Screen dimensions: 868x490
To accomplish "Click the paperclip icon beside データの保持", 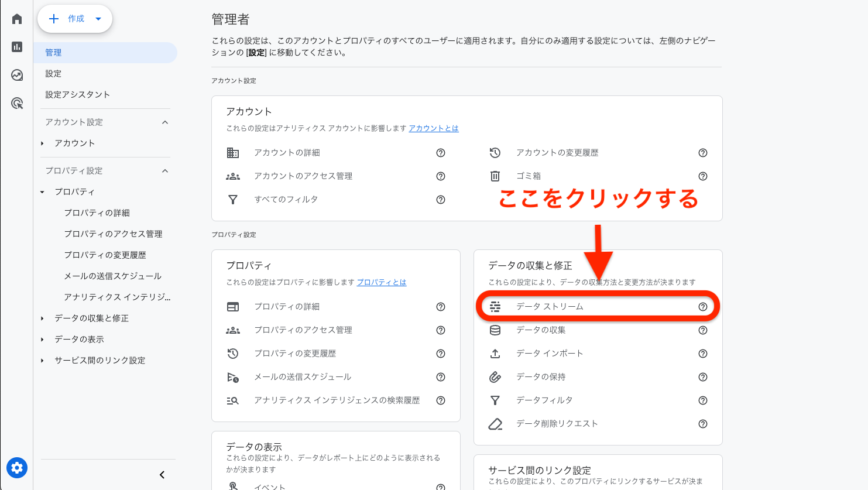I will tap(495, 377).
